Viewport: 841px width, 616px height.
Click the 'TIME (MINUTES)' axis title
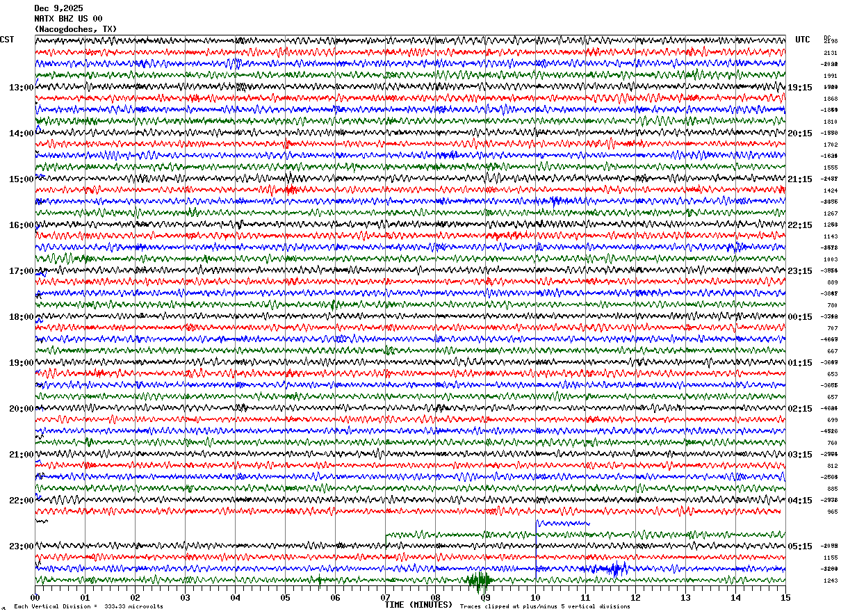[418, 605]
